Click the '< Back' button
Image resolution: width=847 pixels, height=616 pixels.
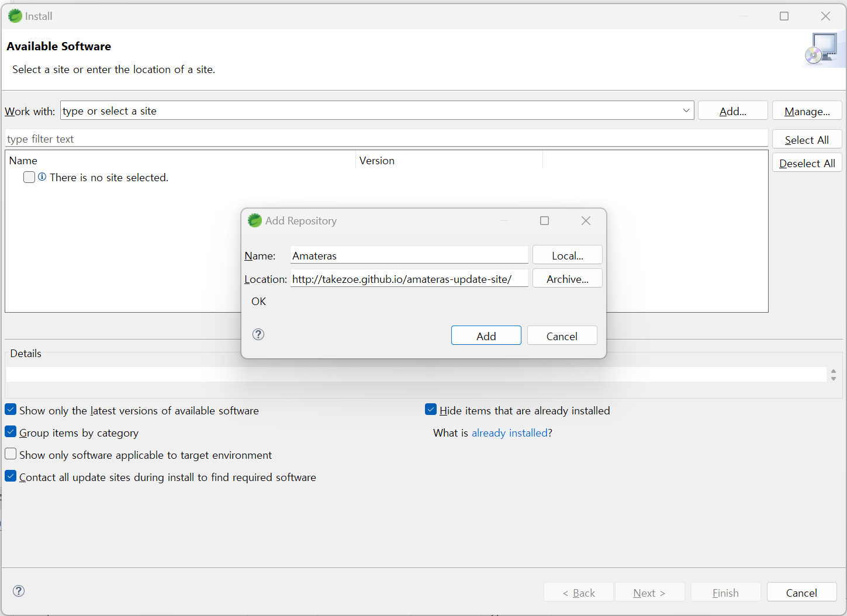tap(579, 592)
